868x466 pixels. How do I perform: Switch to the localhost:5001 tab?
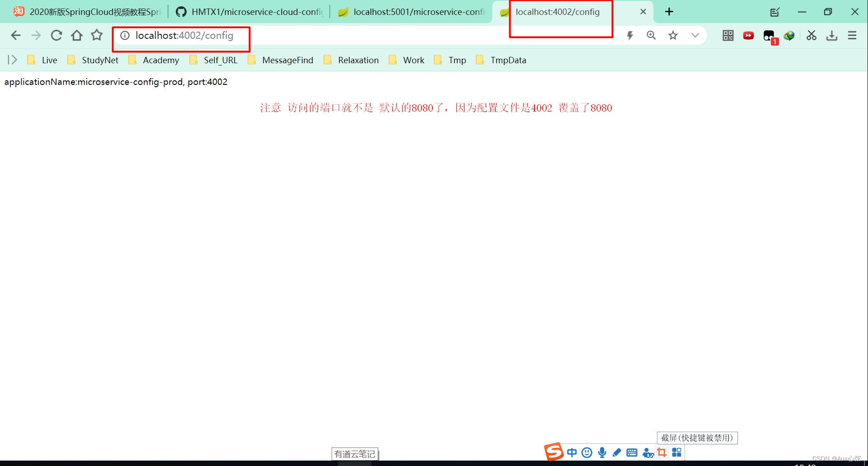click(x=410, y=12)
